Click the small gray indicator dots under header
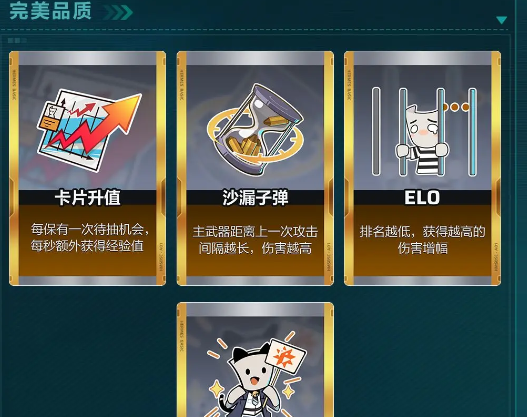Screen dimensions: 527x417 coord(17,41)
